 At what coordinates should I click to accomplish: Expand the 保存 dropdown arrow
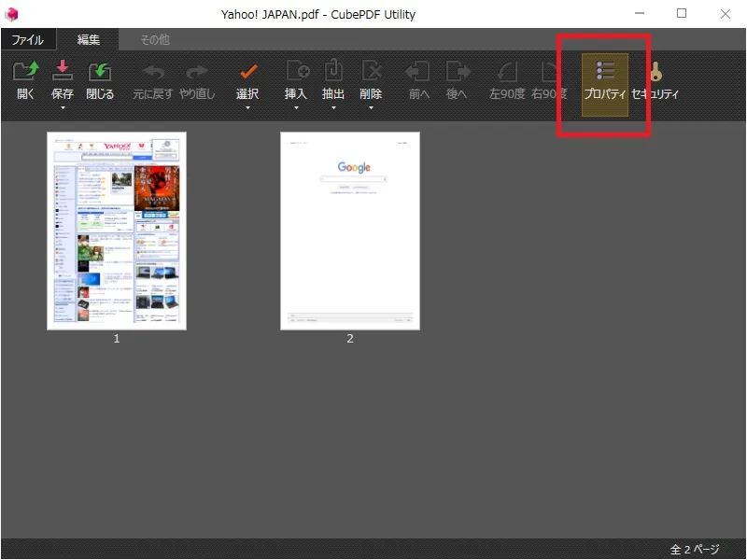[63, 108]
